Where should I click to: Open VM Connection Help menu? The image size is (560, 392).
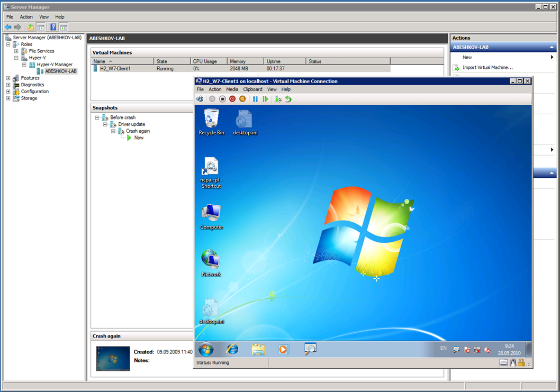pyautogui.click(x=286, y=89)
